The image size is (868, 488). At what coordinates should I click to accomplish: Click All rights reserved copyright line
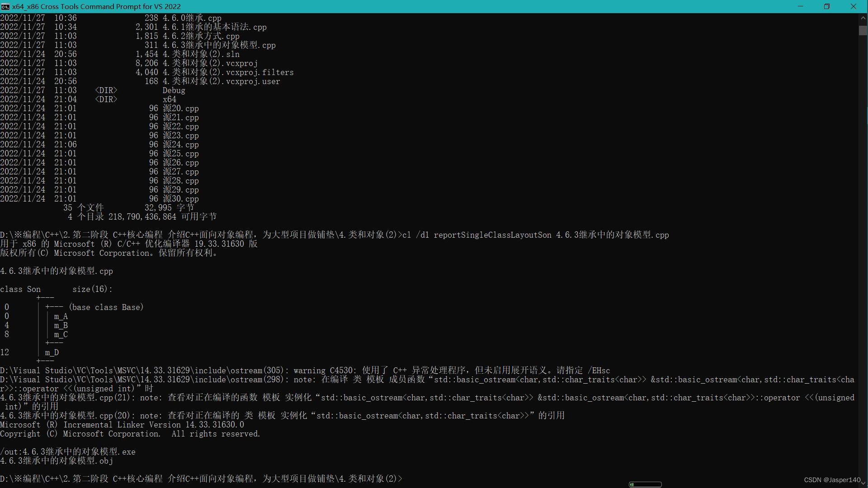point(130,434)
